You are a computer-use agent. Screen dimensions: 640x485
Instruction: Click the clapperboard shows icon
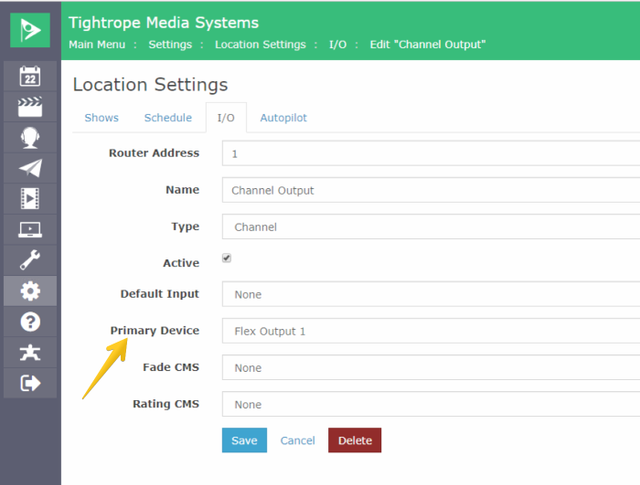click(x=30, y=107)
